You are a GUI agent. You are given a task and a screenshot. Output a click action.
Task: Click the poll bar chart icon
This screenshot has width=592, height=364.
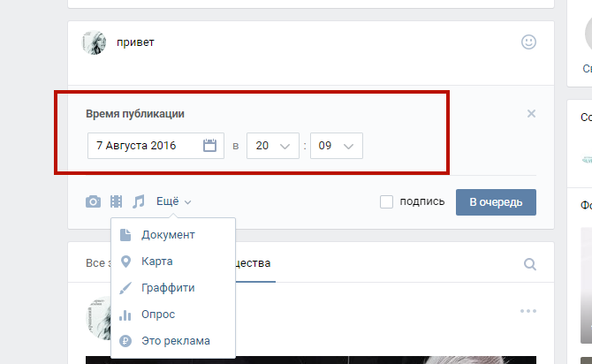(125, 315)
